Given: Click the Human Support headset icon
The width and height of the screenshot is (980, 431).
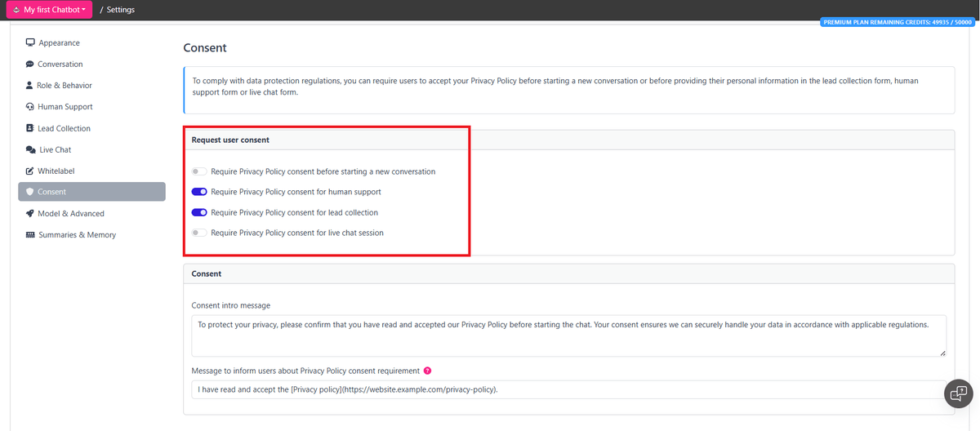Looking at the screenshot, I should (30, 107).
